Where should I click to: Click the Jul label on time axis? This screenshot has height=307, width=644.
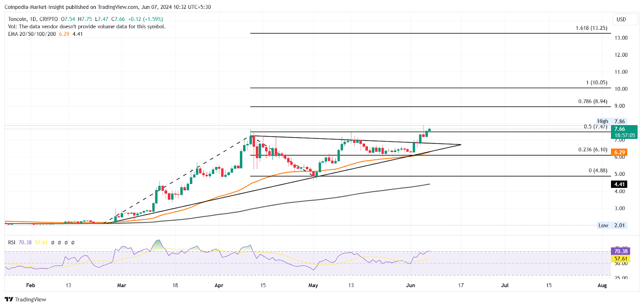[505, 285]
